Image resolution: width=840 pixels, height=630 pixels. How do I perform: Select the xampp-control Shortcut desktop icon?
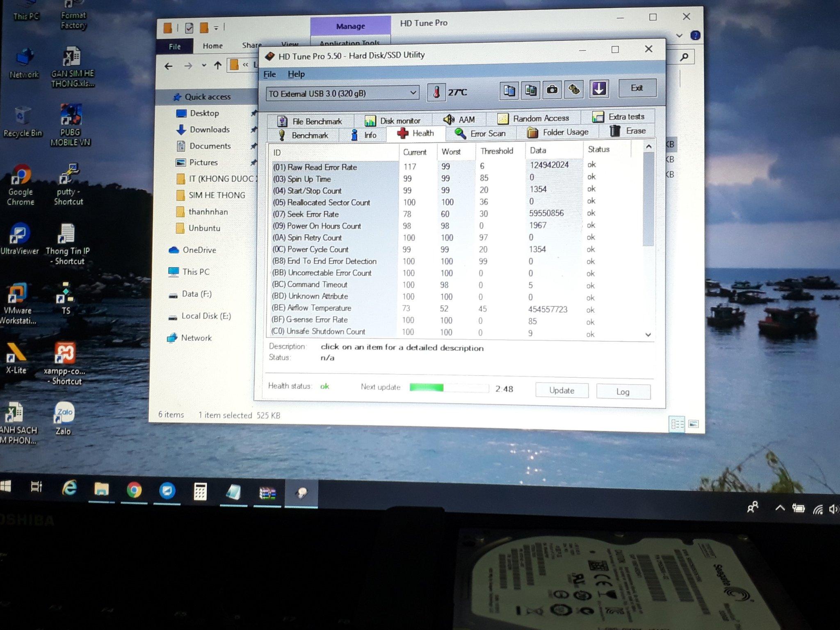tap(65, 363)
